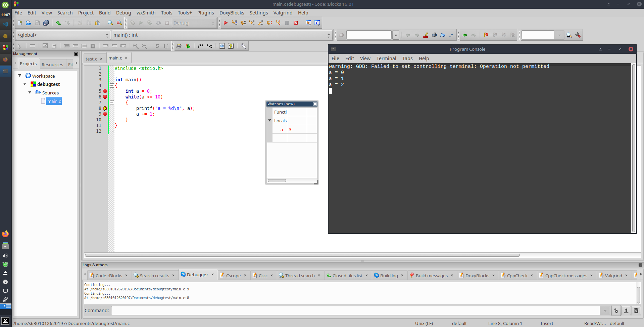Open the debugging windows bug icon
Image resolution: width=644 pixels, height=327 pixels.
click(308, 23)
